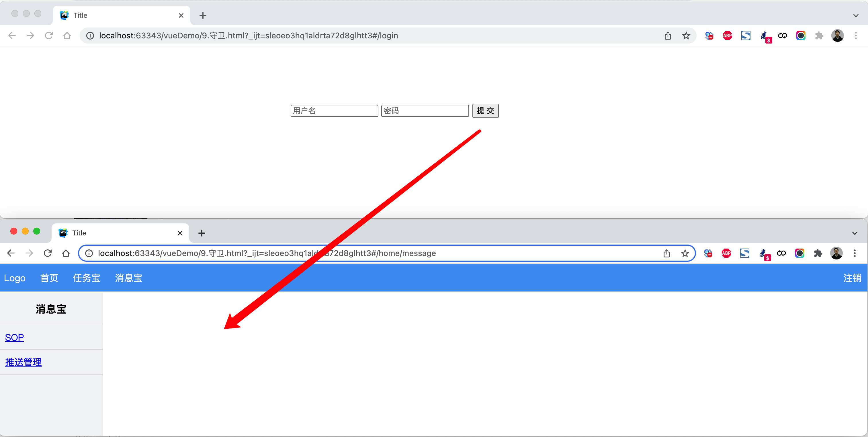Open the AdBlock Plus extension in the bottom browser

pyautogui.click(x=726, y=253)
